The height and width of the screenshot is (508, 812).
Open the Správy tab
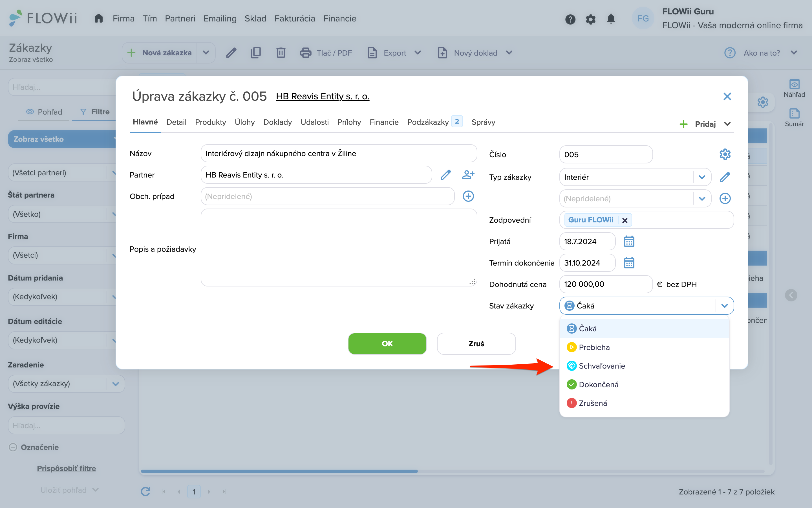(483, 122)
